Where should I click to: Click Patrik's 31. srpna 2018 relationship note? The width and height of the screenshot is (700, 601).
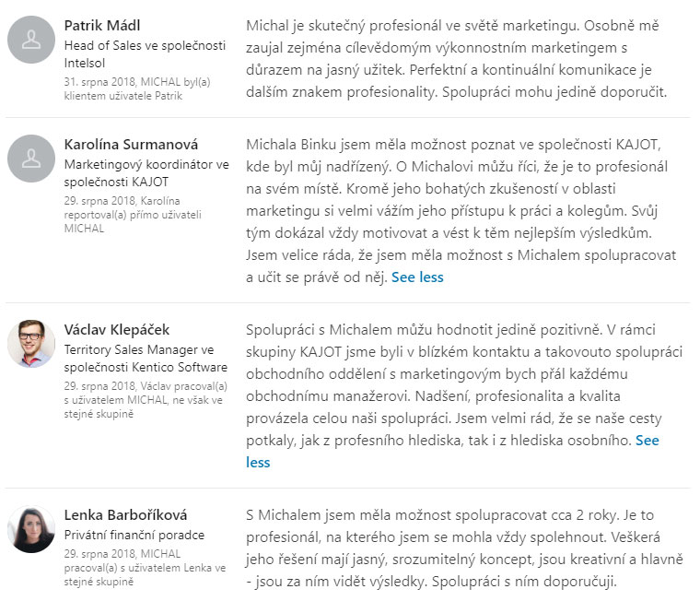(x=137, y=88)
